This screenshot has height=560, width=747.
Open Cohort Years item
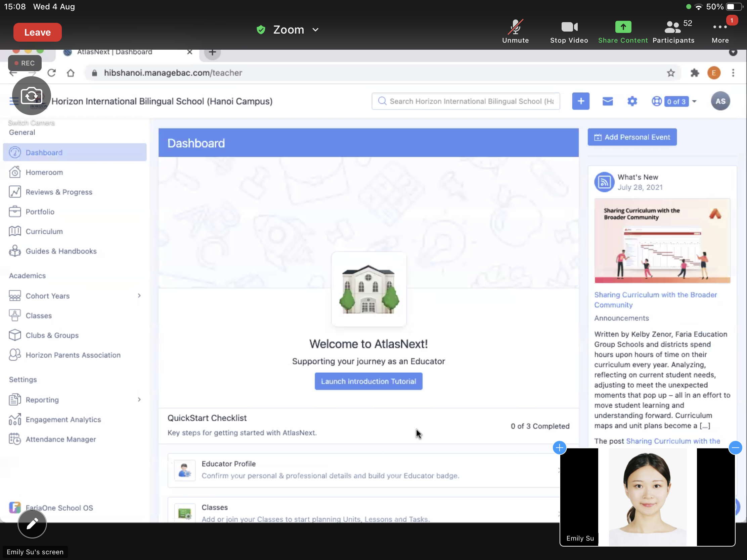pos(47,296)
